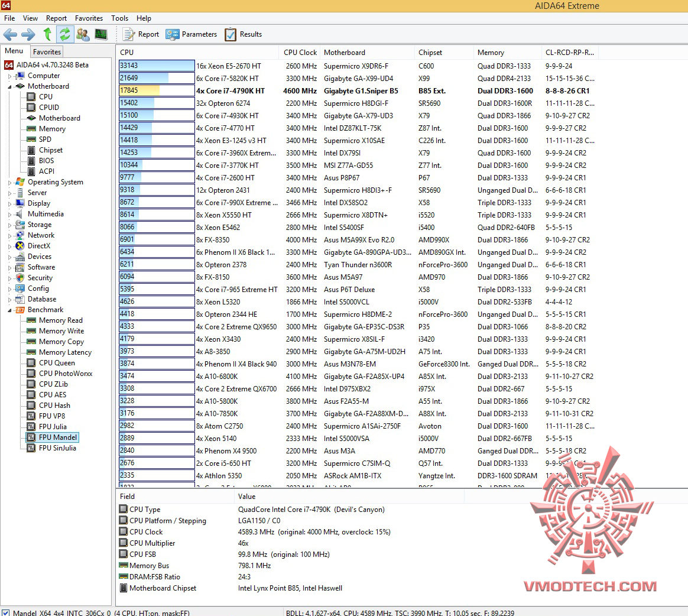Click the 33143 score bar

pos(157,66)
